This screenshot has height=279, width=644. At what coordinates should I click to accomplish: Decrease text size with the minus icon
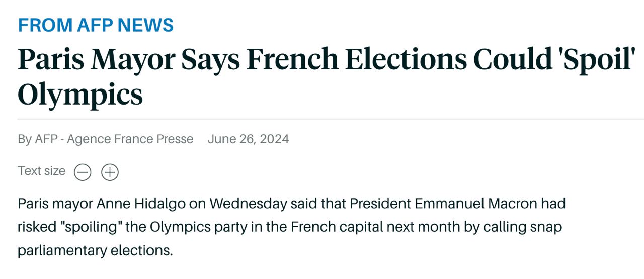tap(83, 172)
